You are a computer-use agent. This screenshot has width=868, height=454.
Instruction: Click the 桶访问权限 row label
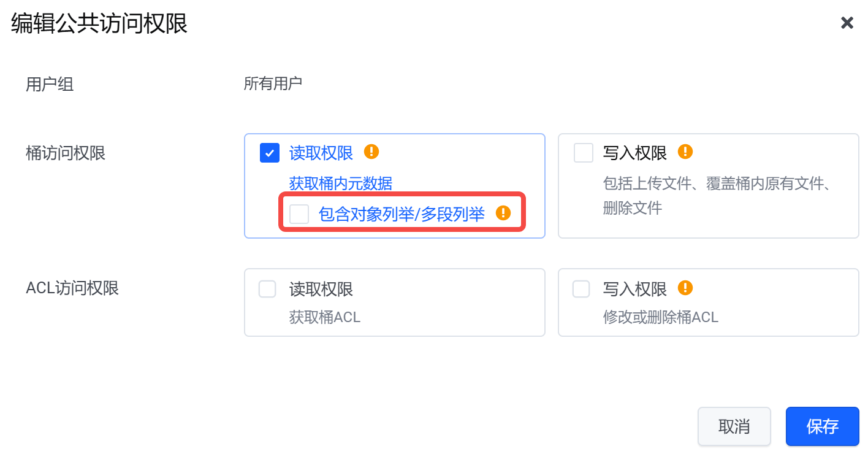tap(66, 153)
